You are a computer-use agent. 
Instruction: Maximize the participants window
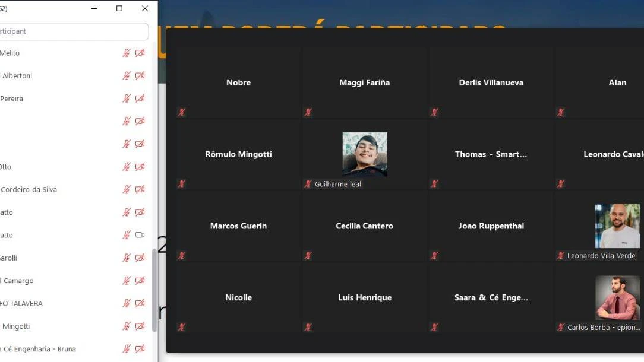(x=119, y=9)
